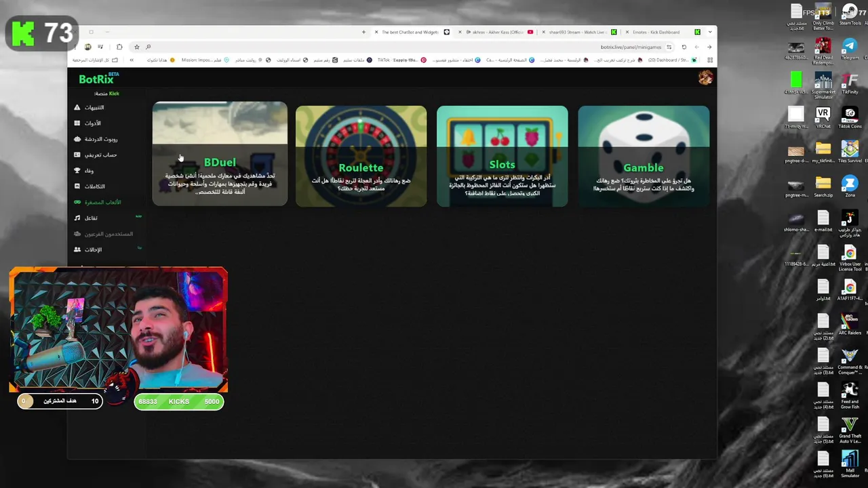Open the ARC Raiders desktop icon
The image size is (868, 488).
[x=850, y=324]
